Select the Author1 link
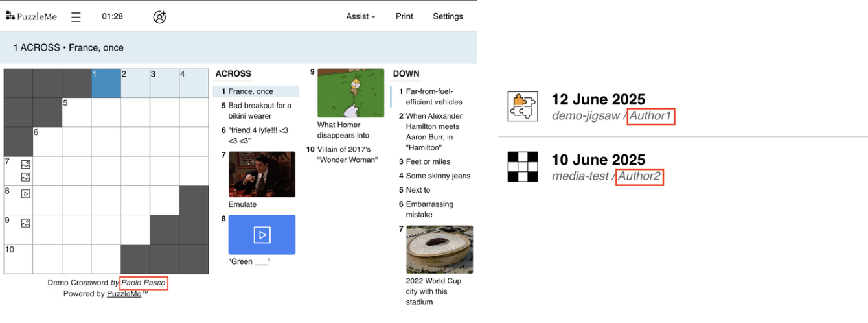868x323 pixels. pyautogui.click(x=652, y=116)
